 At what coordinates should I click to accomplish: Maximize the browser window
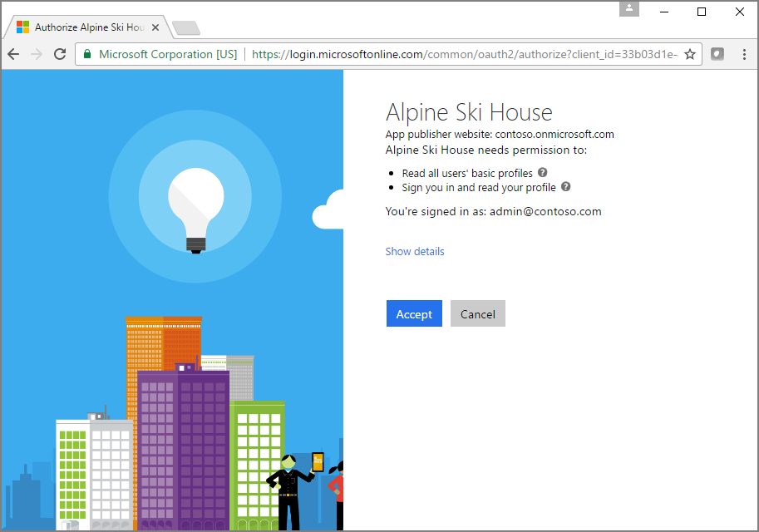pos(702,12)
